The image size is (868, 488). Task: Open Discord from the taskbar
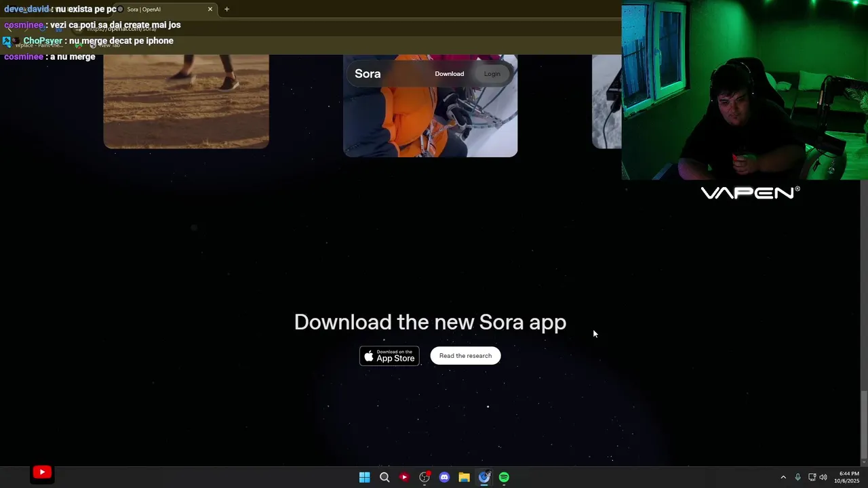tap(444, 477)
